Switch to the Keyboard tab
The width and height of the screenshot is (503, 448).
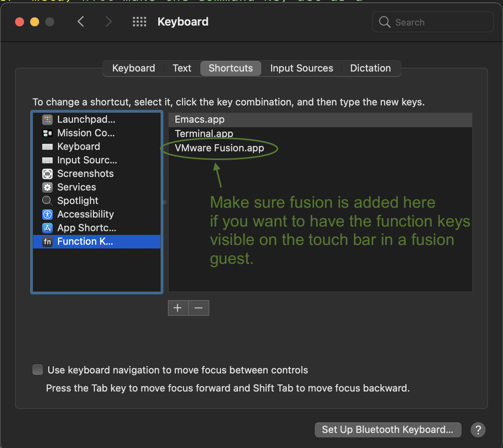coord(134,68)
